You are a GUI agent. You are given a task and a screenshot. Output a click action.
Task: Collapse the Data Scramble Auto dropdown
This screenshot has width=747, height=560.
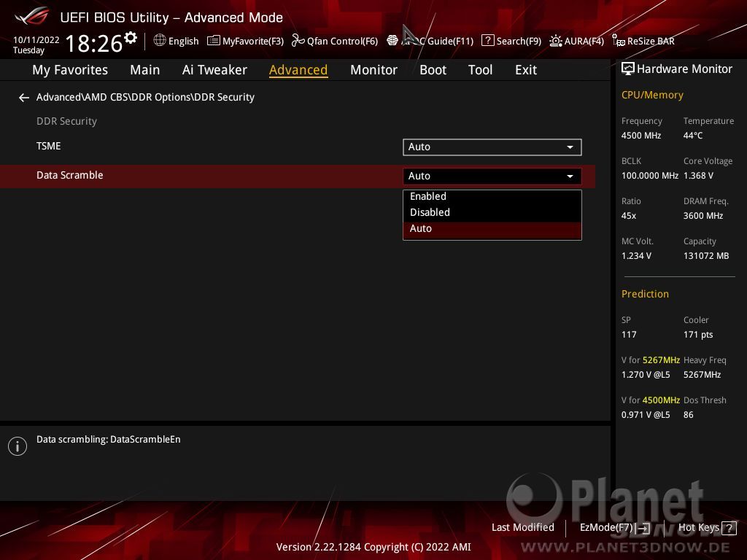(x=492, y=176)
